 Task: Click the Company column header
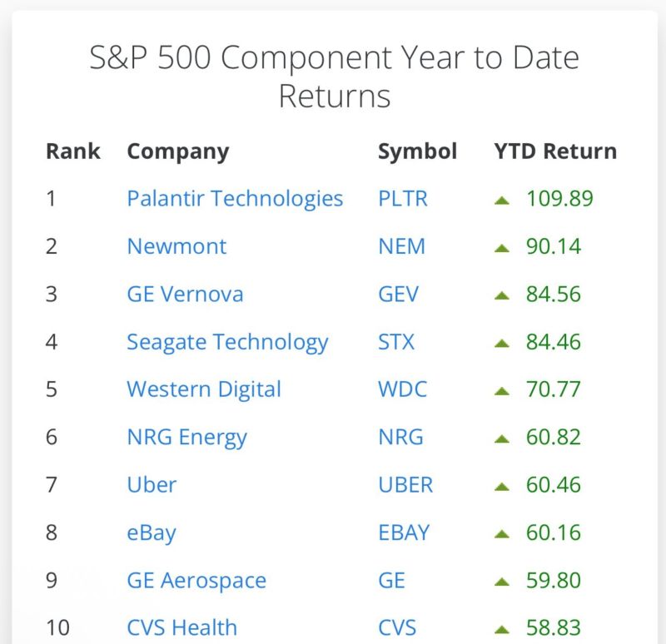coord(177,151)
